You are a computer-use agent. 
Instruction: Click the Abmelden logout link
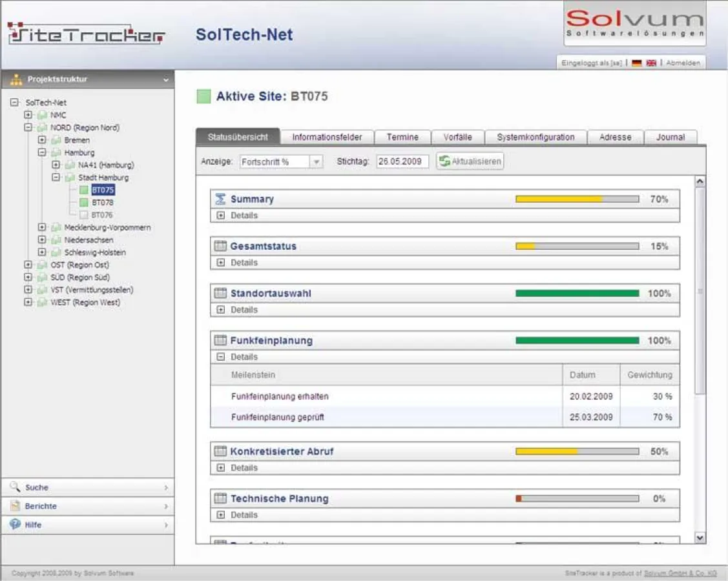coord(683,63)
